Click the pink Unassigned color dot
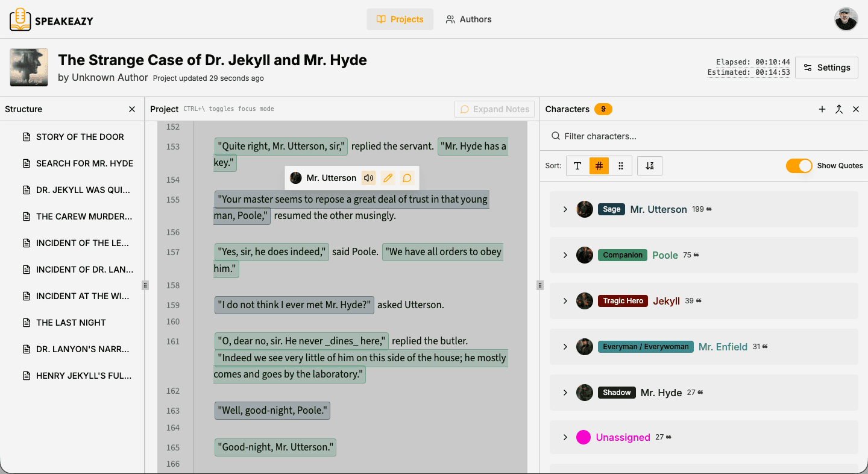Image resolution: width=868 pixels, height=474 pixels. 583,437
